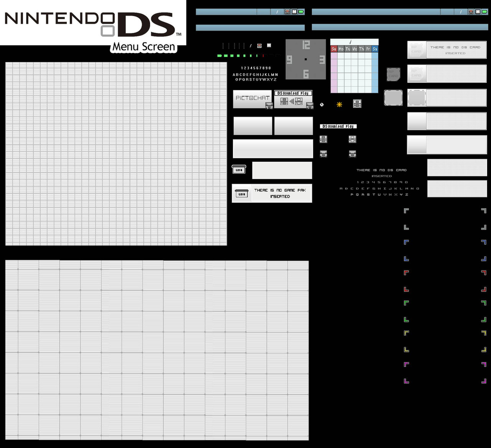
Task: Click the green battery icon in the wider top status bar
Action: (484, 12)
